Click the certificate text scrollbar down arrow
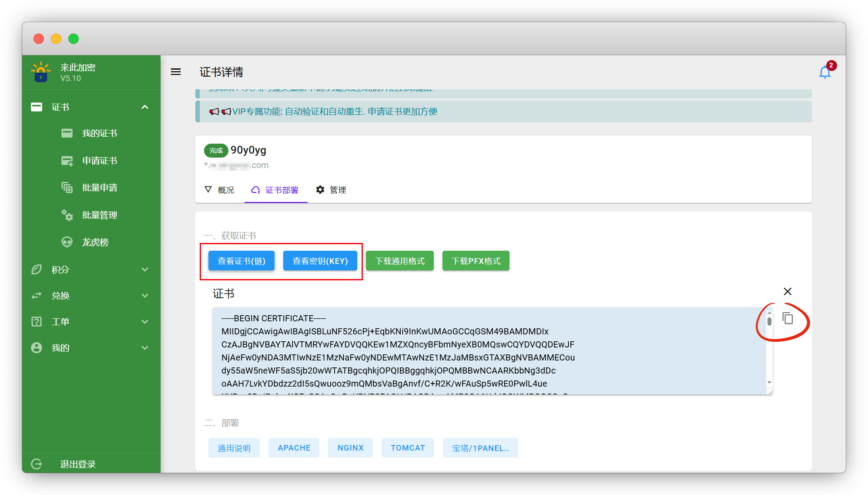The width and height of the screenshot is (868, 495). [769, 383]
